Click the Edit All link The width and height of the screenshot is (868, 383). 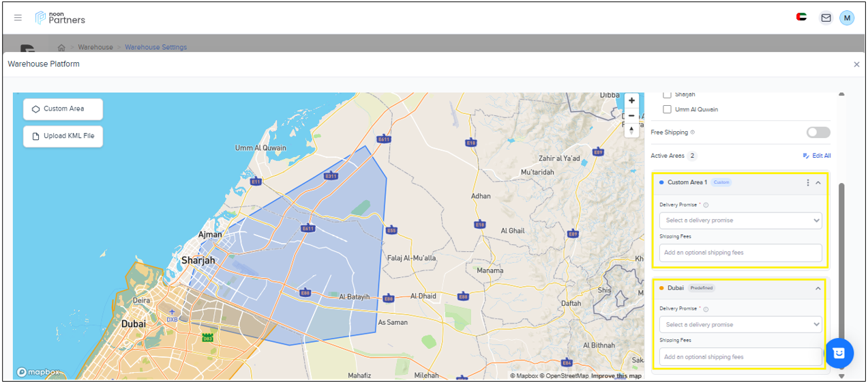(817, 156)
